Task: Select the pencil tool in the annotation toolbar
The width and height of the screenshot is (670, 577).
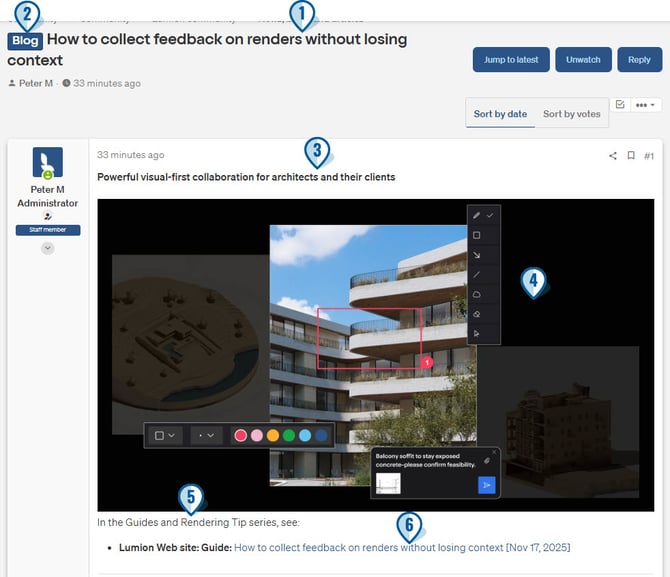Action: (x=477, y=215)
